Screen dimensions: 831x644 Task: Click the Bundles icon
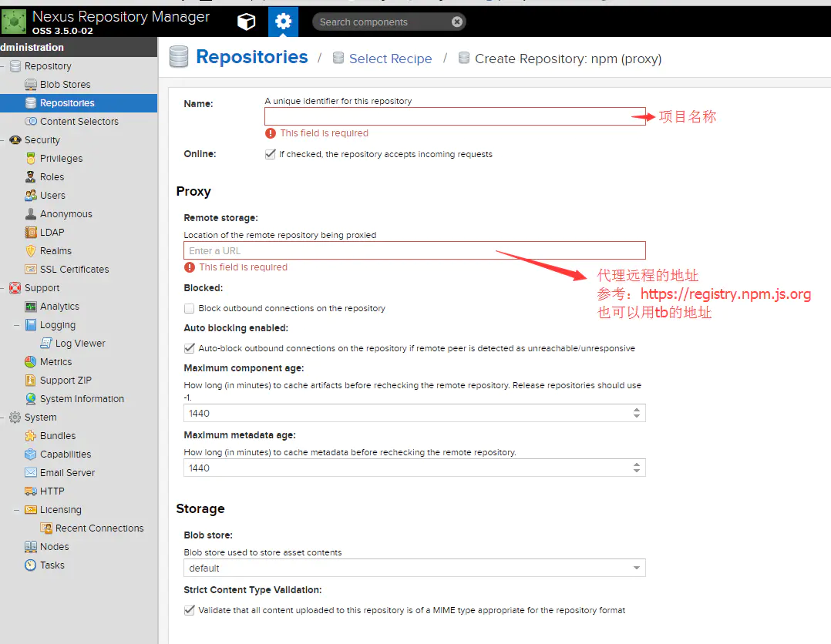[x=31, y=436]
